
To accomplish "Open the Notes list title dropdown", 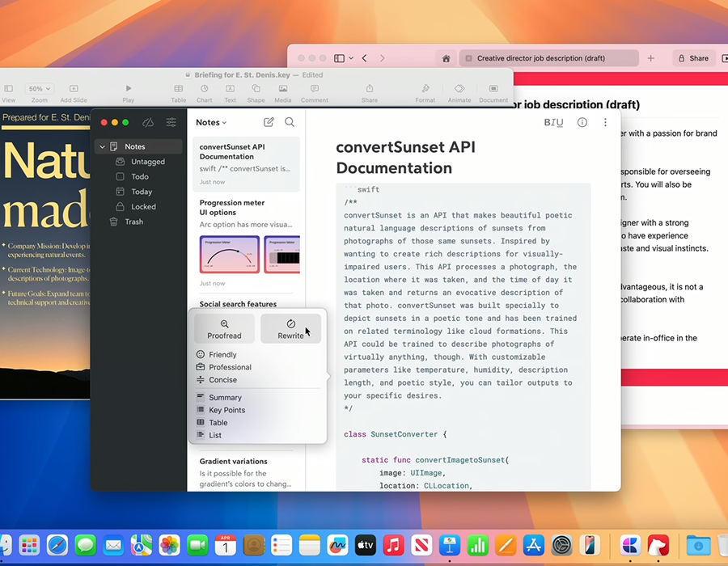I will tap(211, 122).
